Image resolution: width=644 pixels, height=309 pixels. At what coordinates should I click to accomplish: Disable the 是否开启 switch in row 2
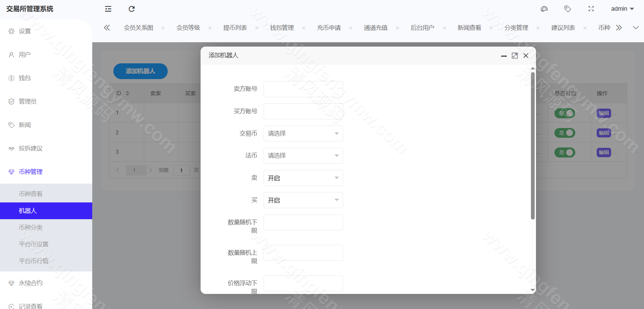(565, 133)
